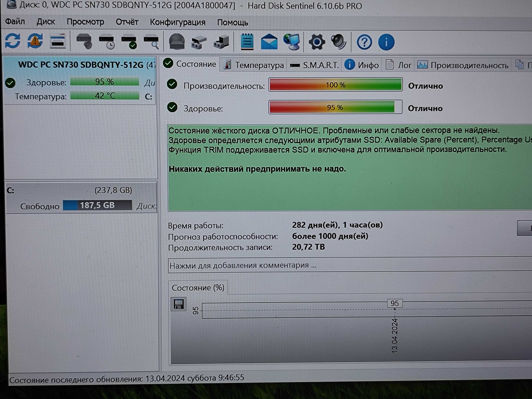
Task: Click the disk with green checkmark icon
Action: pos(129,42)
